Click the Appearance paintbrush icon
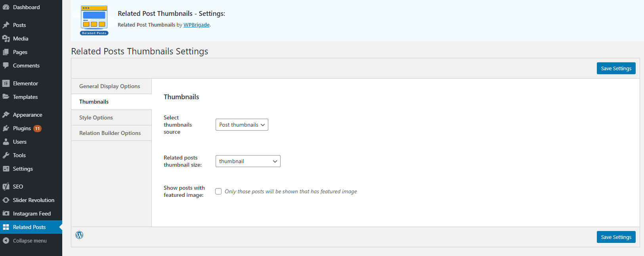The width and height of the screenshot is (644, 256). [x=6, y=115]
